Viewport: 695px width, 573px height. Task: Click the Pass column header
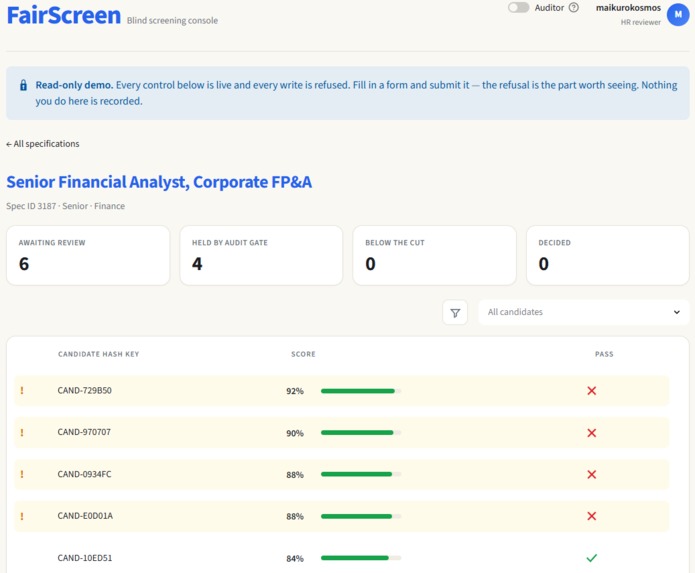pos(604,354)
